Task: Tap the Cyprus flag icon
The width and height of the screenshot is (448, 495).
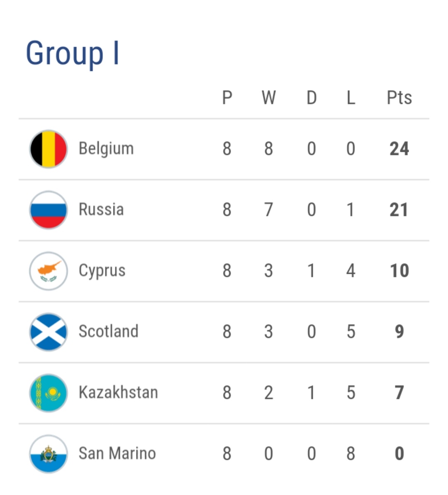Action: [49, 271]
